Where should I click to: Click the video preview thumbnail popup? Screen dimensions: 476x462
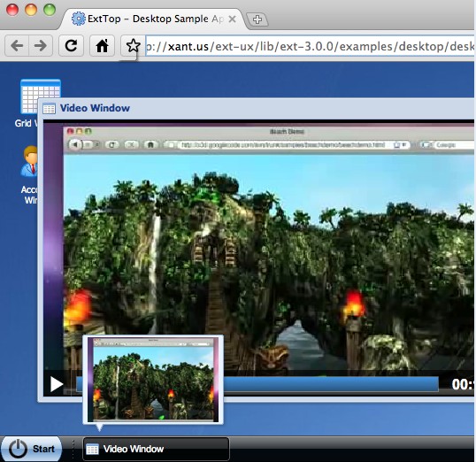click(153, 380)
